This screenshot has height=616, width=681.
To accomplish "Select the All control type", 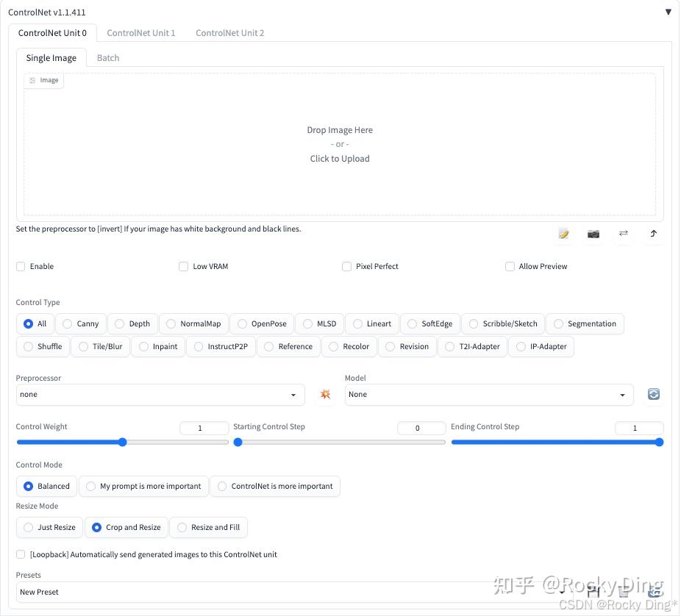I will click(35, 324).
